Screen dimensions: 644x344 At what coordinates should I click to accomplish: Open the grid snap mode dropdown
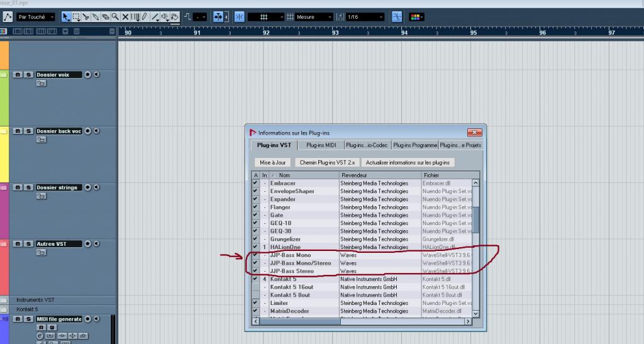[266, 17]
